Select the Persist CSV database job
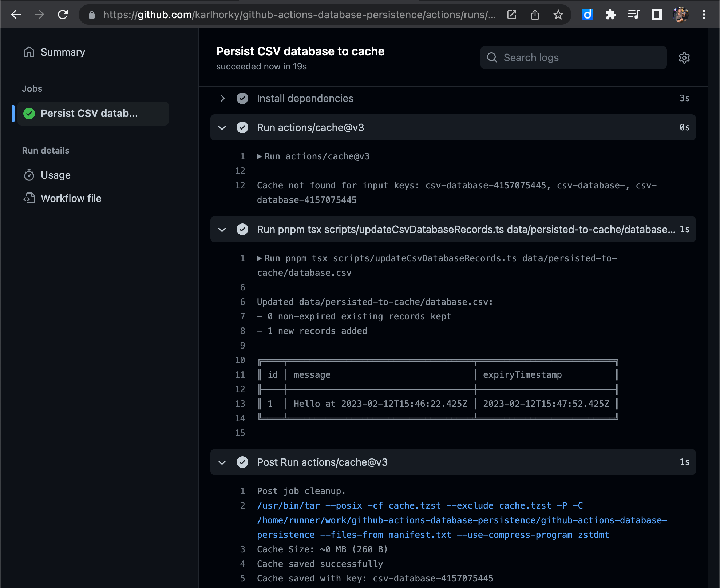Image resolution: width=720 pixels, height=588 pixels. click(x=89, y=114)
